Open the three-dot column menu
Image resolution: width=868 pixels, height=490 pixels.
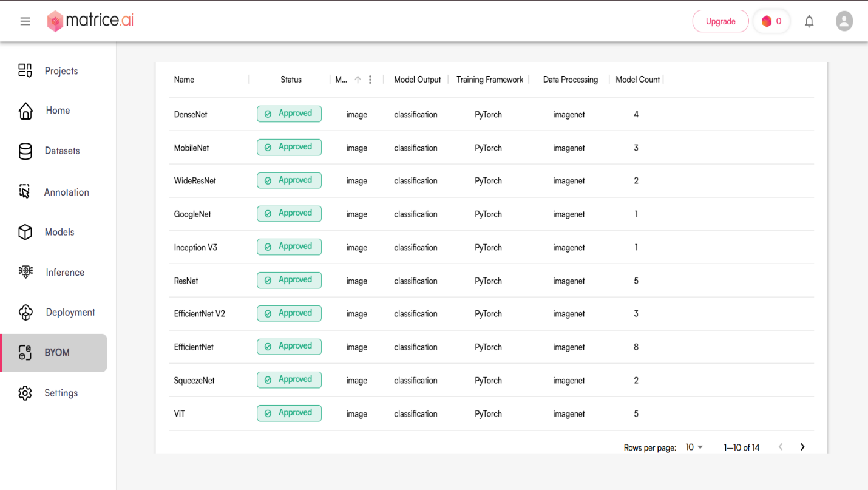[x=370, y=80]
